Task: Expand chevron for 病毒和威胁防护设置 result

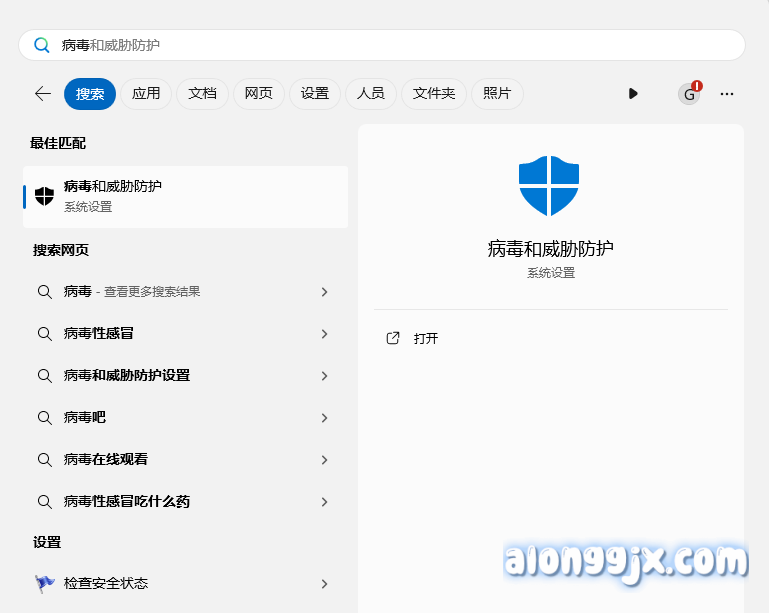Action: (x=324, y=376)
